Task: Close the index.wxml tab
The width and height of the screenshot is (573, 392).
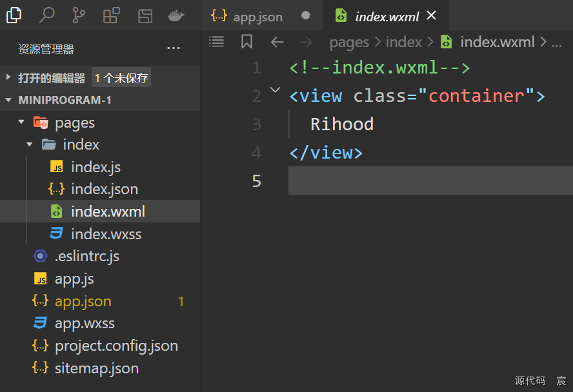Action: point(432,15)
